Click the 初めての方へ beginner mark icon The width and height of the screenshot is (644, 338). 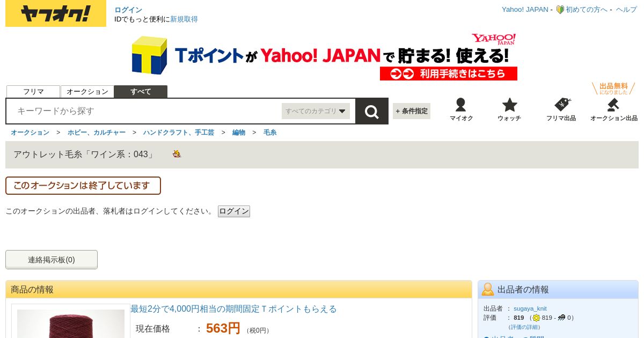[x=560, y=10]
